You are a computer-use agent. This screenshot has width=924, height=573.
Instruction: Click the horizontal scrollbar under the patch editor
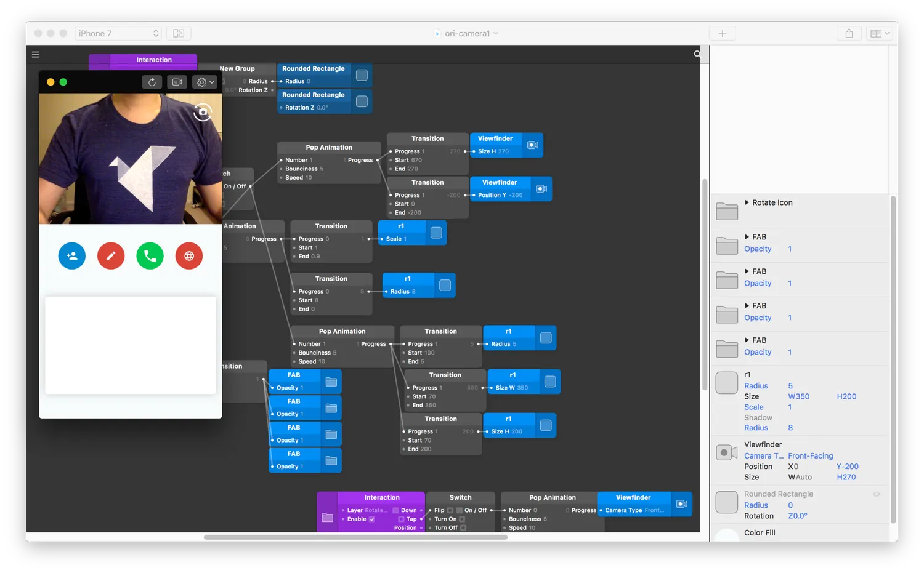tap(355, 537)
